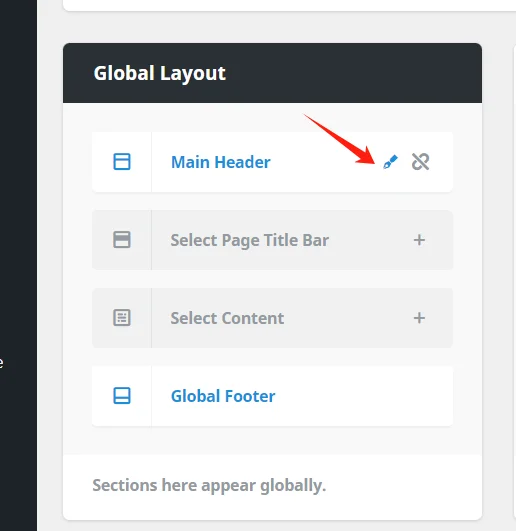Click the pen edit icon for Main Header
Viewport: 516px width, 531px height.
click(x=390, y=162)
